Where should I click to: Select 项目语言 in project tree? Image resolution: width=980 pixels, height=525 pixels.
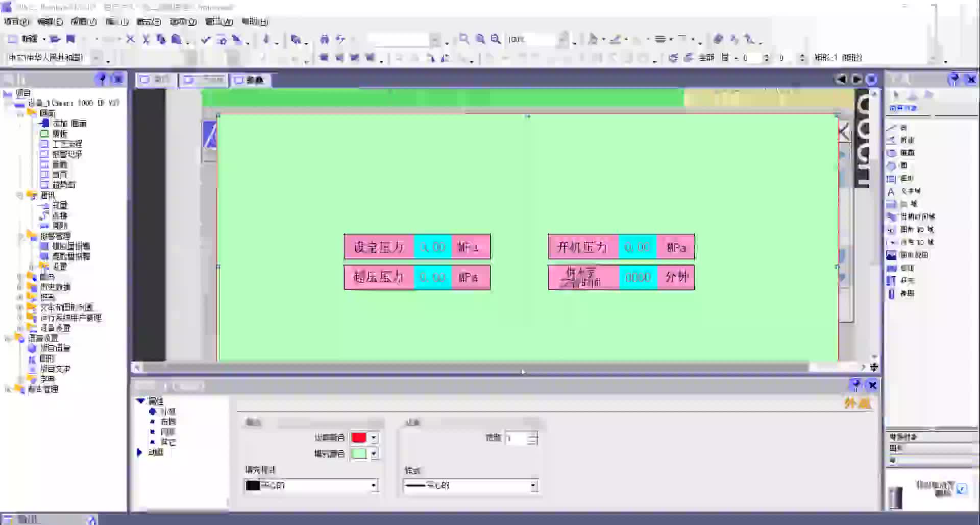55,348
